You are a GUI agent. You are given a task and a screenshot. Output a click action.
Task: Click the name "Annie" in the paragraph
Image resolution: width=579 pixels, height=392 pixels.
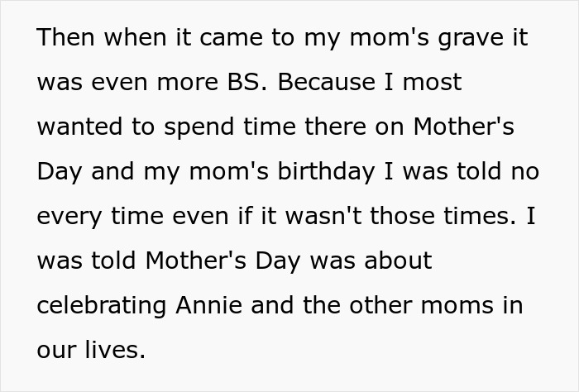[x=210, y=305]
